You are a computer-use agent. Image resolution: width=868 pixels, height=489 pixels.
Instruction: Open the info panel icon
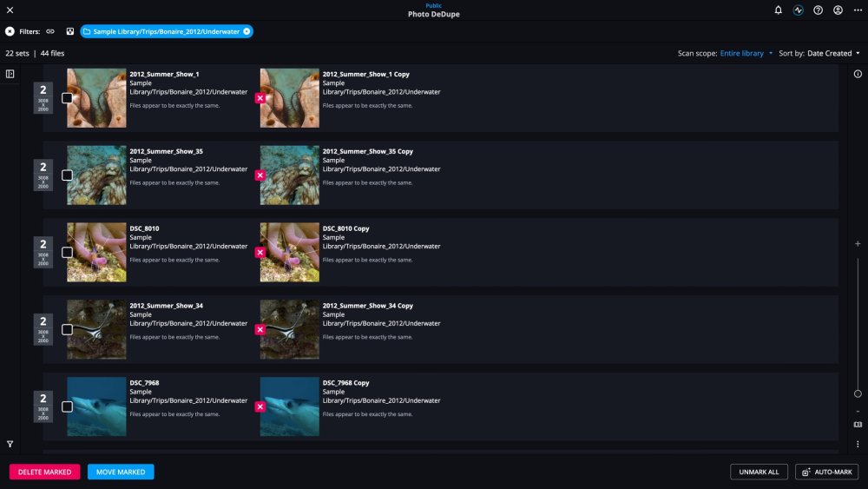coord(858,74)
